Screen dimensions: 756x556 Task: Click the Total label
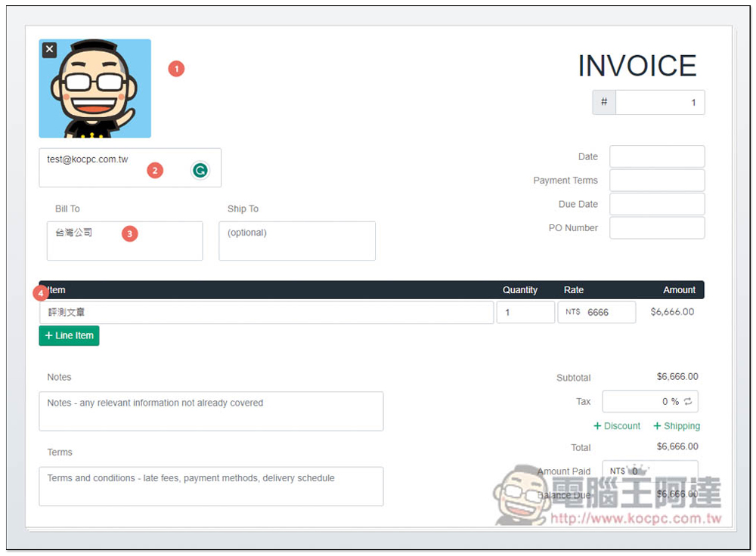tap(581, 447)
